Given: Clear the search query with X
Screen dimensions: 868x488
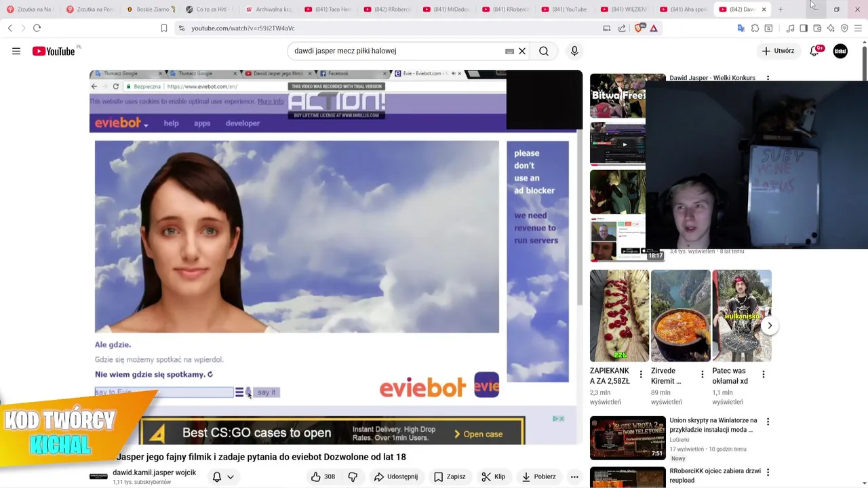Looking at the screenshot, I should [522, 51].
